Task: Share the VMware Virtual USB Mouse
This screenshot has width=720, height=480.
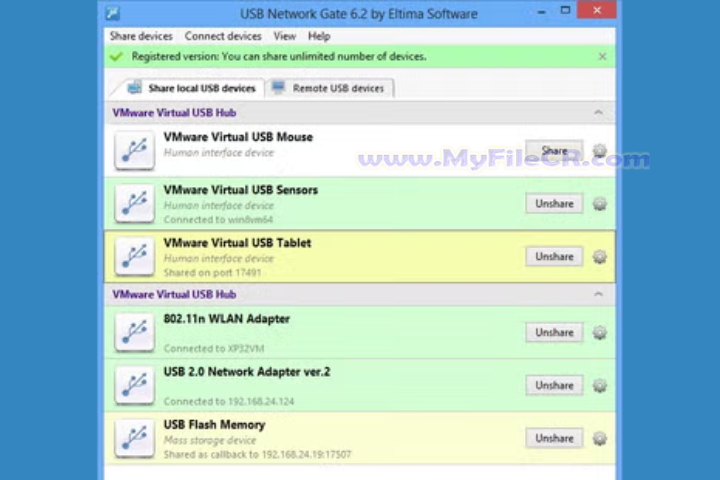Action: [554, 151]
